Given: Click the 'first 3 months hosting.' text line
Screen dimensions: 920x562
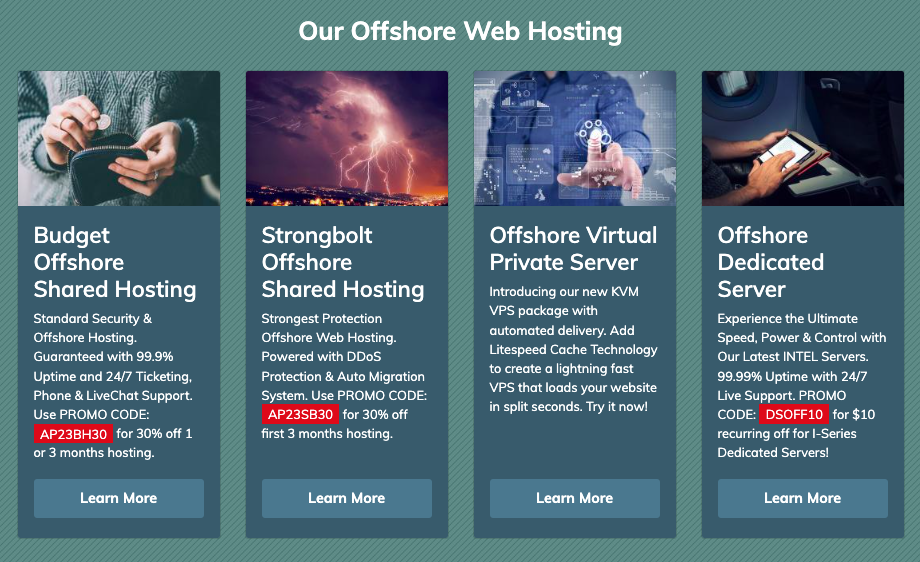Looking at the screenshot, I should click(x=327, y=434).
